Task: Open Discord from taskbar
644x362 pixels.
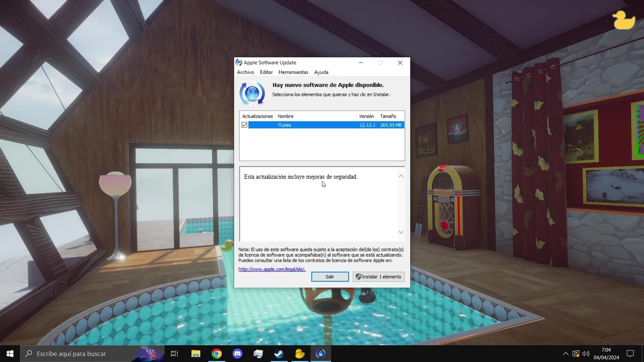Action: (x=237, y=353)
